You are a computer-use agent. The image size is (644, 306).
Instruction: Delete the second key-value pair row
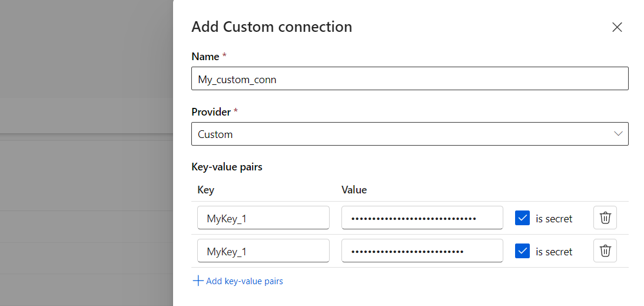605,251
